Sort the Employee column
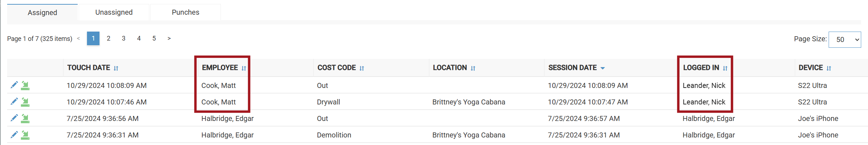This screenshot has width=868, height=145. 244,68
